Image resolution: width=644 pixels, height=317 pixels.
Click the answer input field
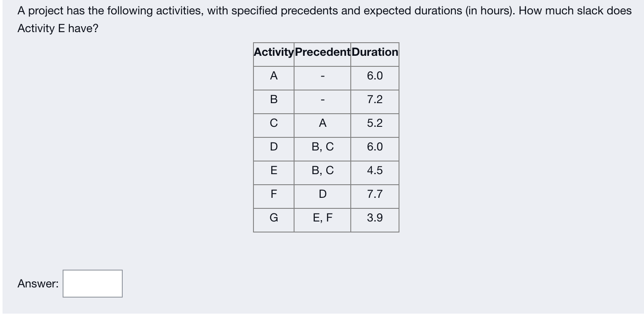92,284
